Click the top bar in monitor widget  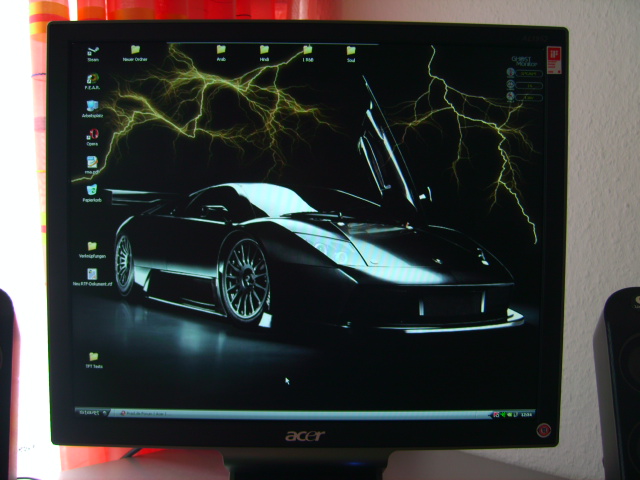click(x=527, y=73)
